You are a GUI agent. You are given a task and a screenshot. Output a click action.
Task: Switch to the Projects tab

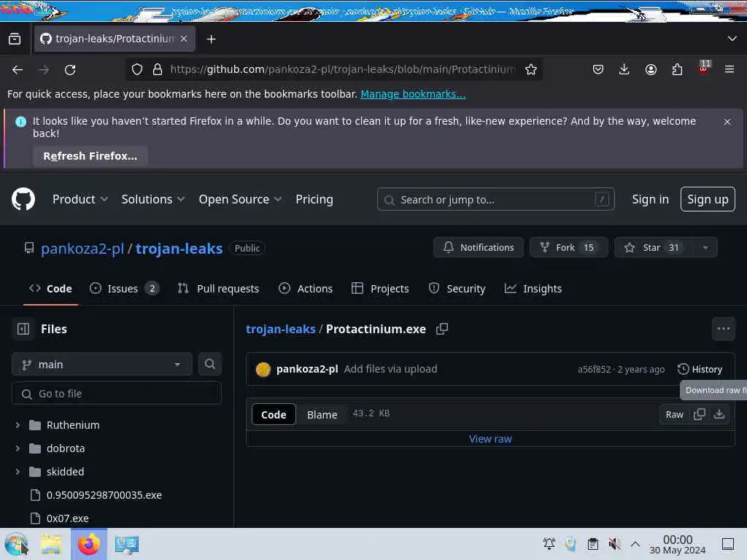[380, 289]
